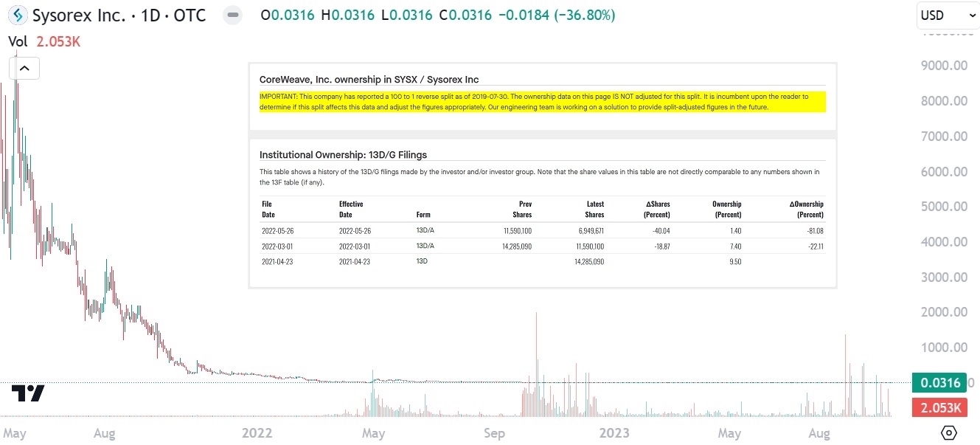Click the 9000.00 price axis label
This screenshot has height=445, width=980.
[945, 66]
